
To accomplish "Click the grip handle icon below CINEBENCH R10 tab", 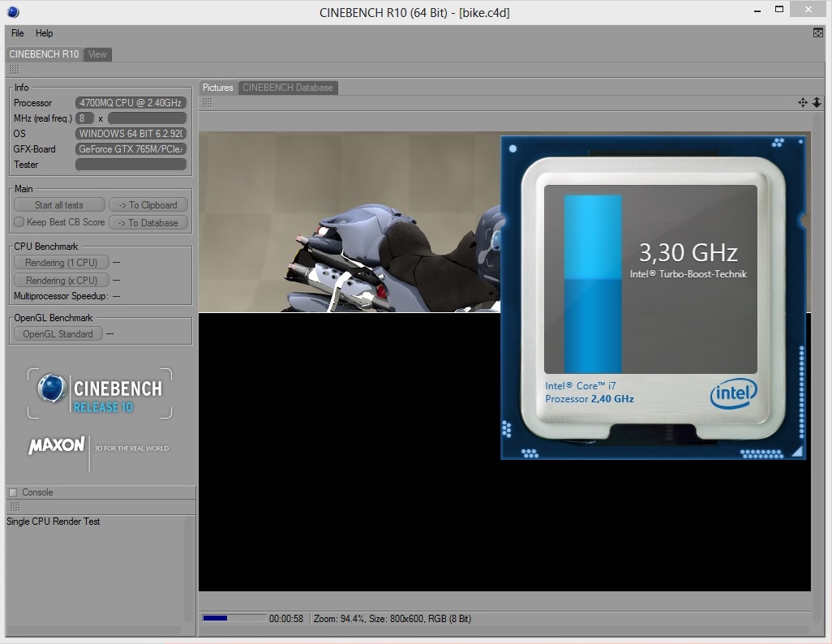I will pos(15,70).
